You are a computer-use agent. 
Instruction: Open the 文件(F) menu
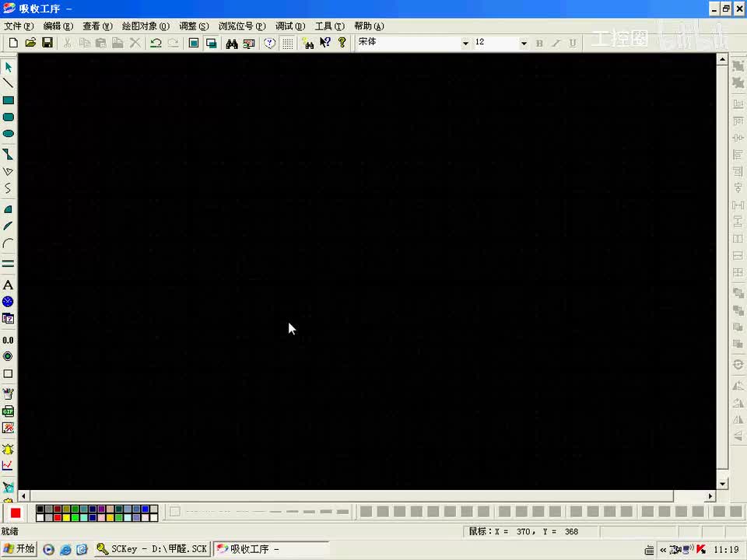coord(19,26)
